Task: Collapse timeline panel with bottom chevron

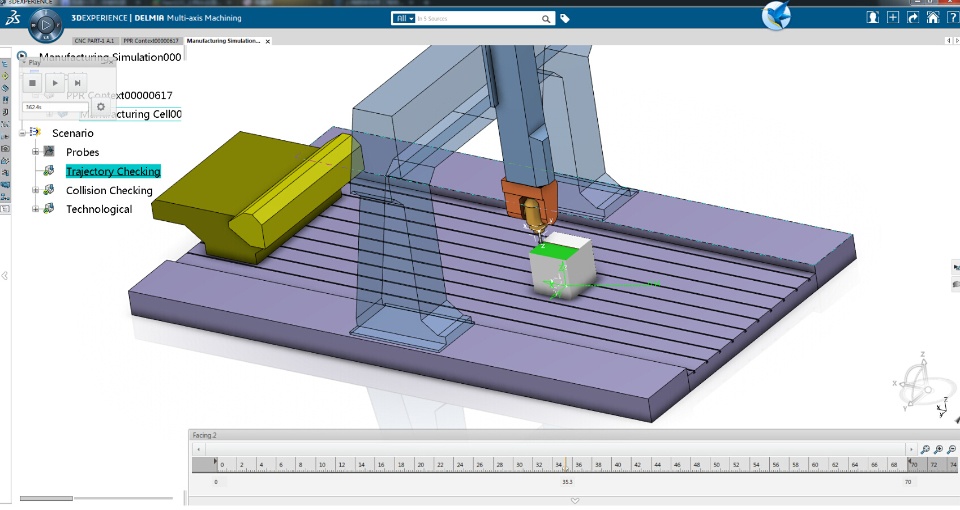Action: [x=574, y=501]
